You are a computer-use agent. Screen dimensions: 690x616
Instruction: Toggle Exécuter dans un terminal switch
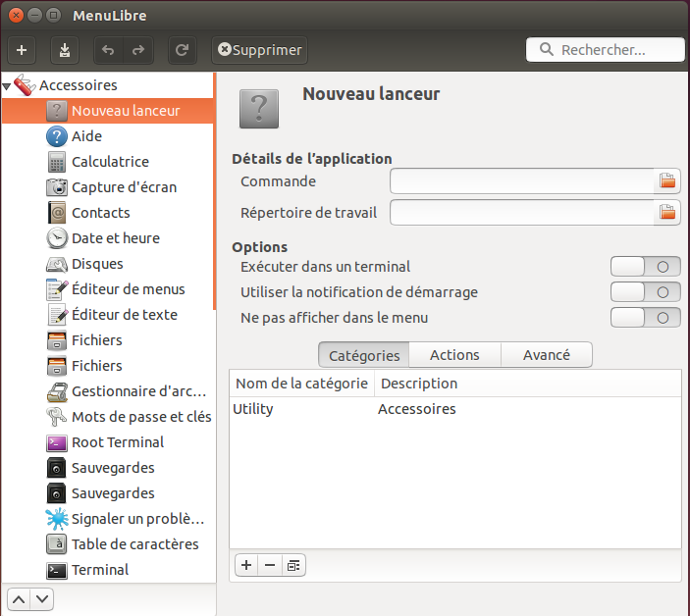[x=646, y=267]
